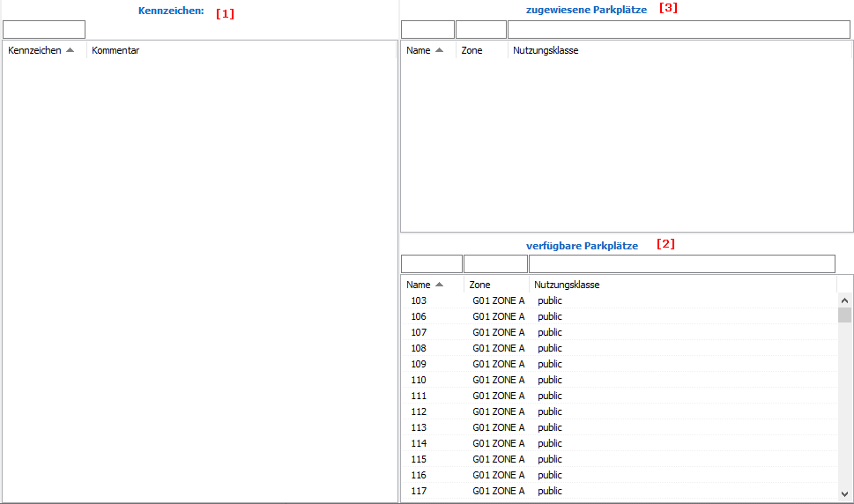Screen dimensions: 854x504
Task: Click the Kennzeichen filter input field
Action: [x=44, y=30]
